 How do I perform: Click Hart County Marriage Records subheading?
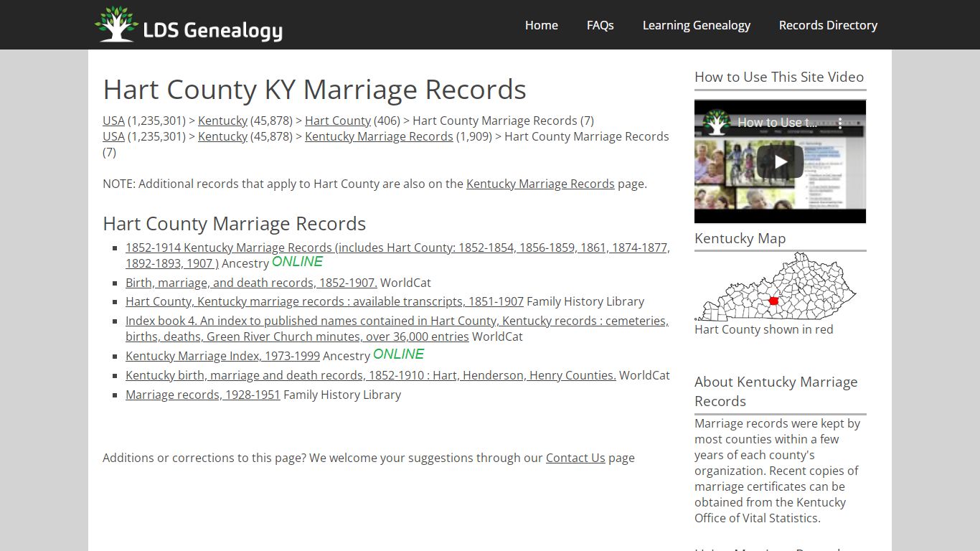coord(234,224)
